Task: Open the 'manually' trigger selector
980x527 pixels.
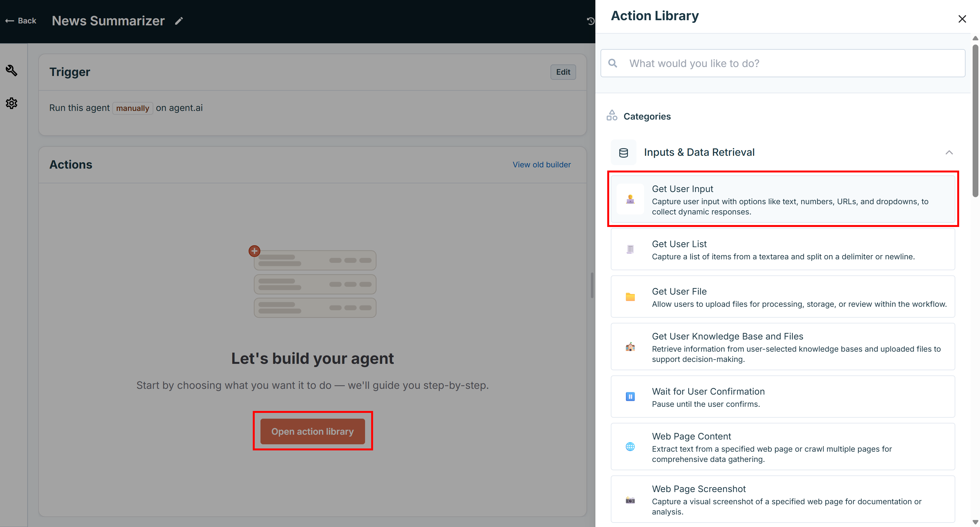Action: pyautogui.click(x=132, y=108)
